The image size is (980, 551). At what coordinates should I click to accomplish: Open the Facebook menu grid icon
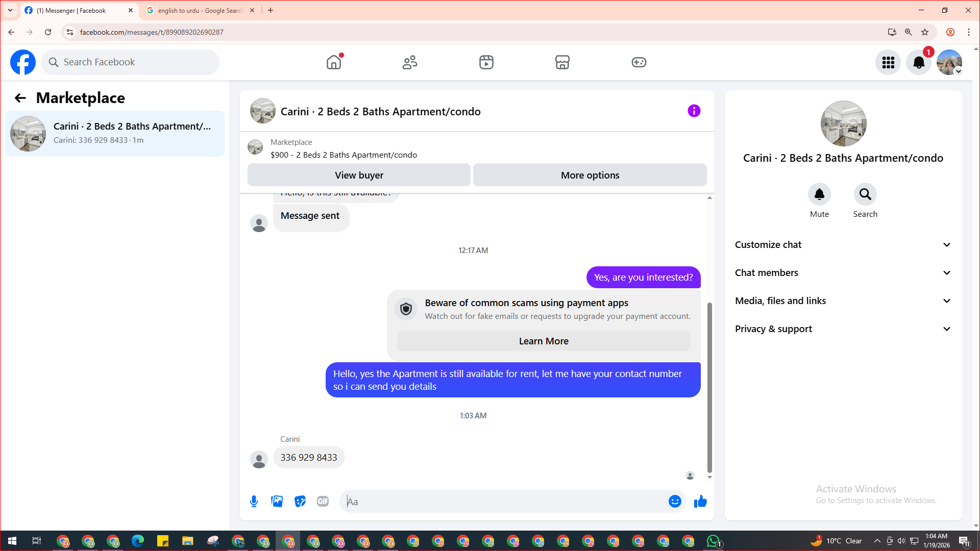point(888,62)
